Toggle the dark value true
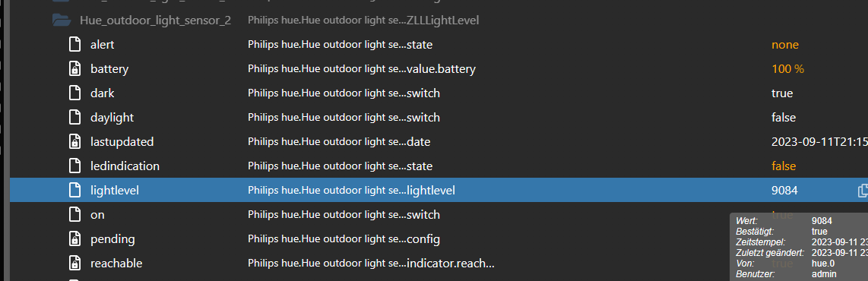868x281 pixels. (781, 93)
